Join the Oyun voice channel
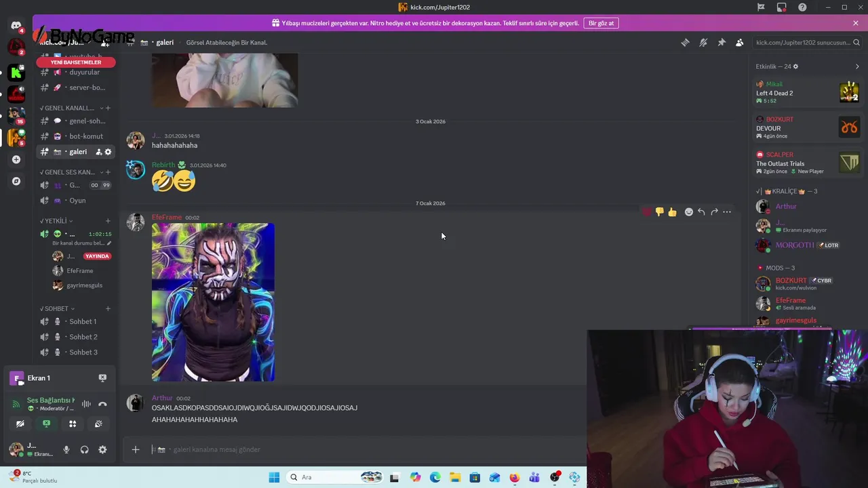The image size is (868, 488). coord(75,201)
